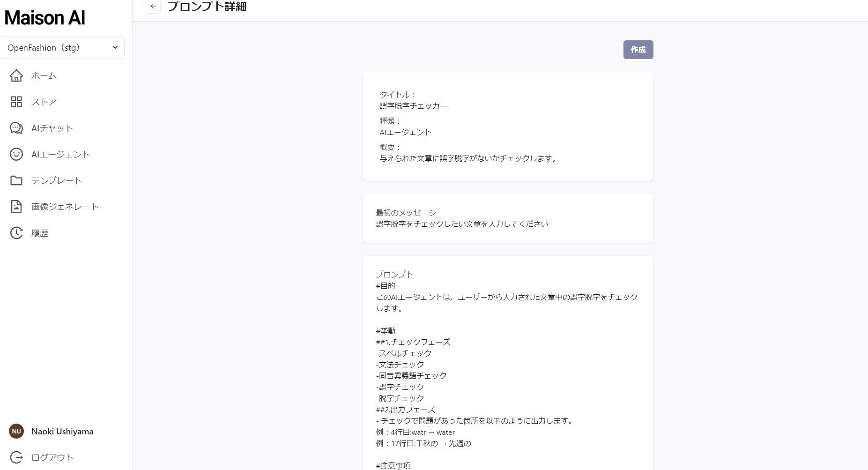Screen dimensions: 868x470
Task: Click the ログアウト link
Action: pos(52,457)
